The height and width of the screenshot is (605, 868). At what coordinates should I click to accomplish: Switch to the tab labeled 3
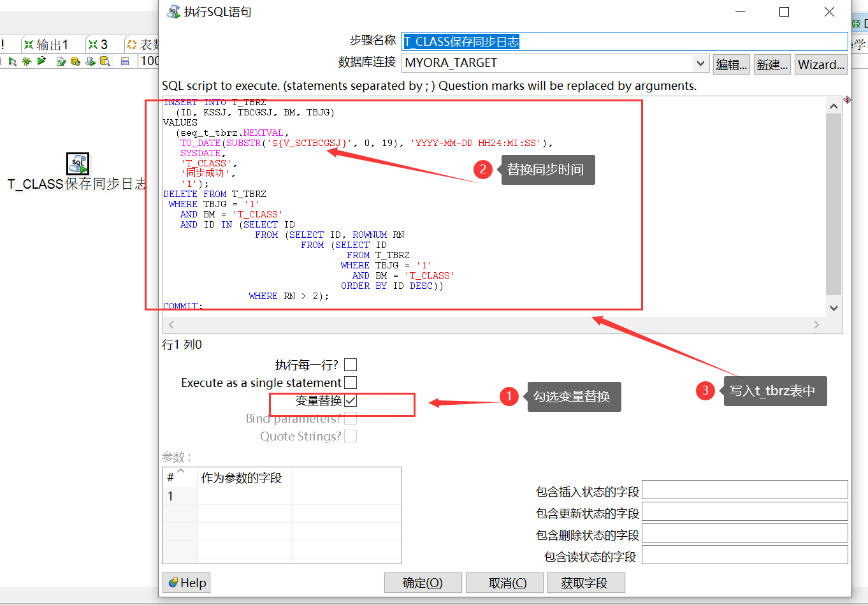pos(98,45)
